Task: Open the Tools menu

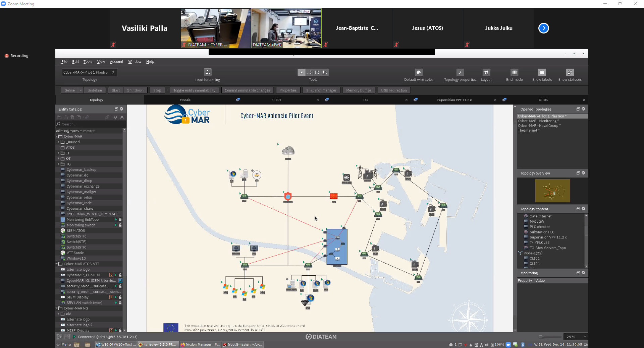Action: 88,62
